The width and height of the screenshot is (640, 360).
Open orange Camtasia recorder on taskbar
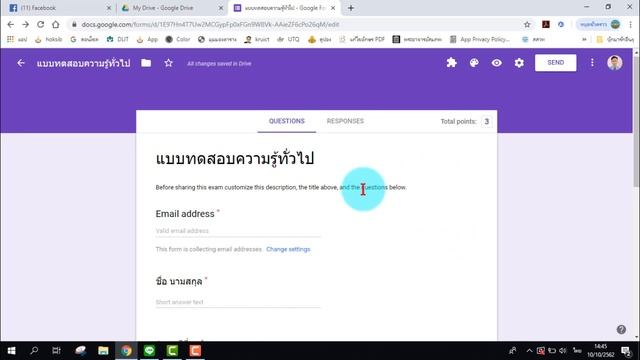(195, 351)
